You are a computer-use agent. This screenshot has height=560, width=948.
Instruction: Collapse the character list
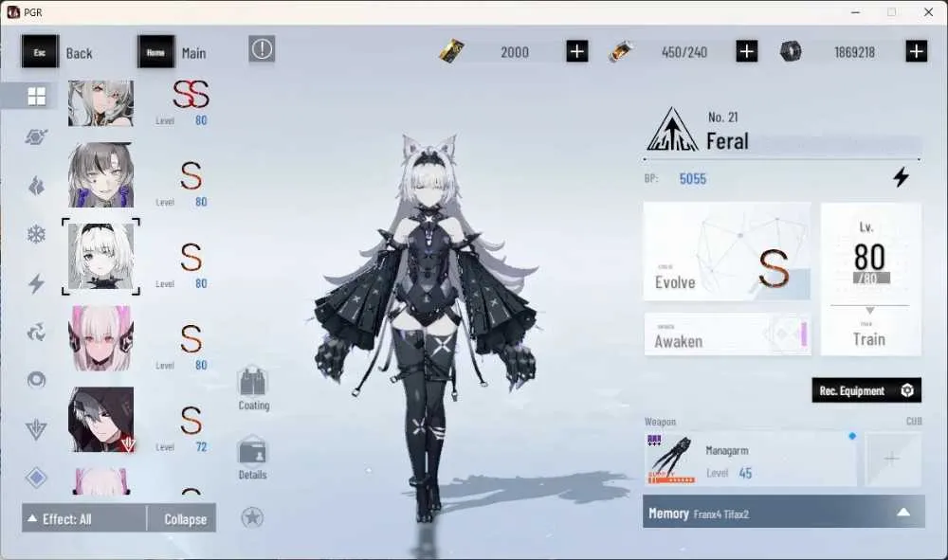pos(182,519)
